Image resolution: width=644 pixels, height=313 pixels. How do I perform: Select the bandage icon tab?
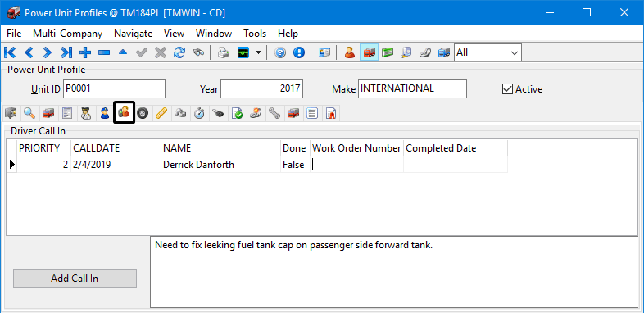161,113
